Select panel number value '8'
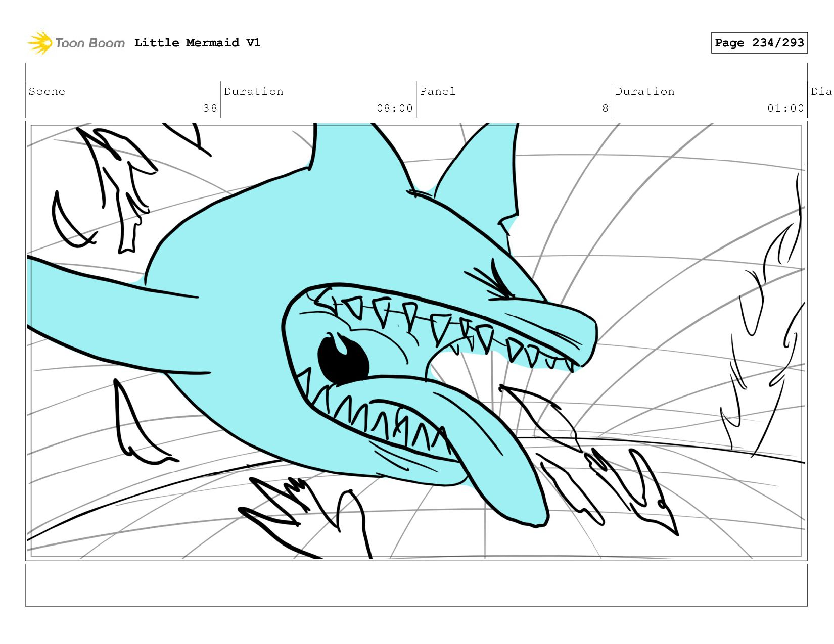This screenshot has width=834, height=644. 605,108
